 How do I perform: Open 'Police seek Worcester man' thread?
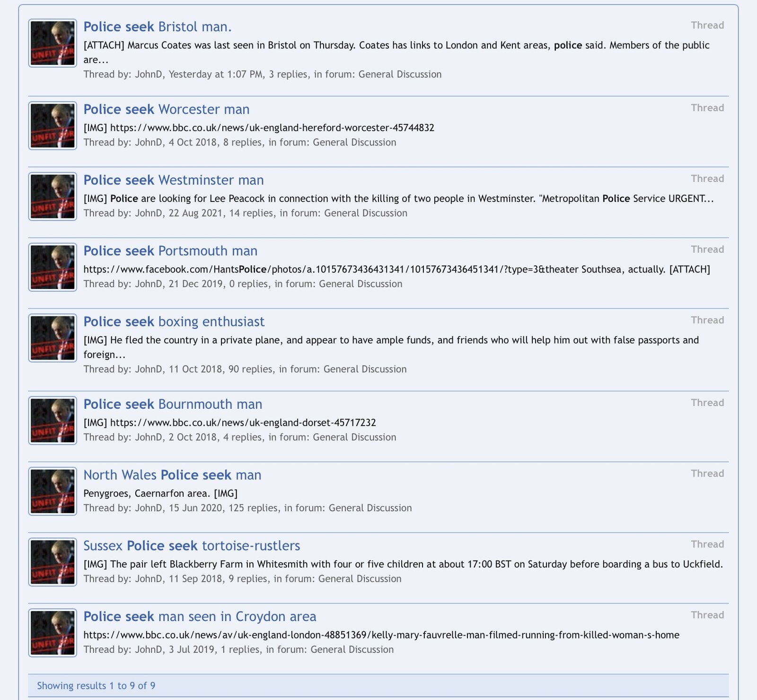pos(167,109)
